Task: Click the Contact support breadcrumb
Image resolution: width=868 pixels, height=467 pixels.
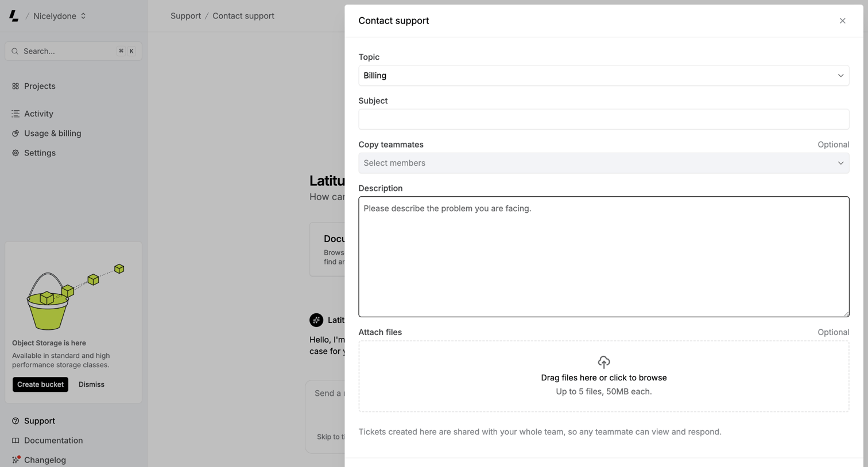Action: (x=243, y=16)
